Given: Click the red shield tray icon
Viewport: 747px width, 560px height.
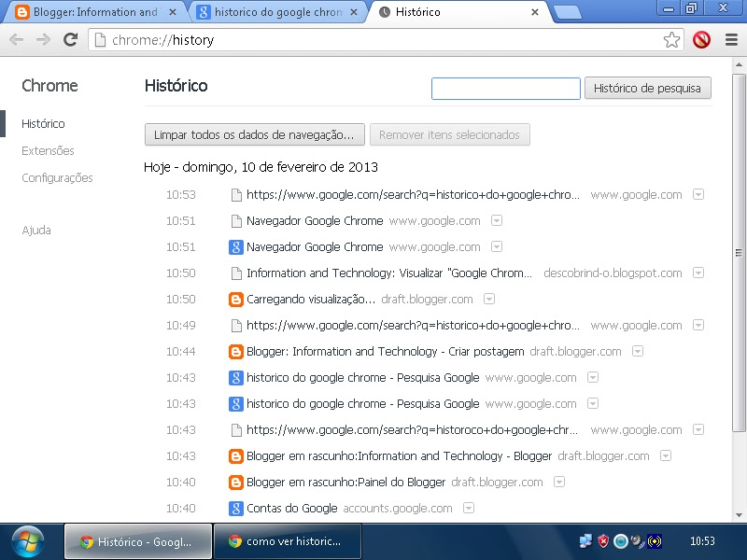Looking at the screenshot, I should click(603, 541).
